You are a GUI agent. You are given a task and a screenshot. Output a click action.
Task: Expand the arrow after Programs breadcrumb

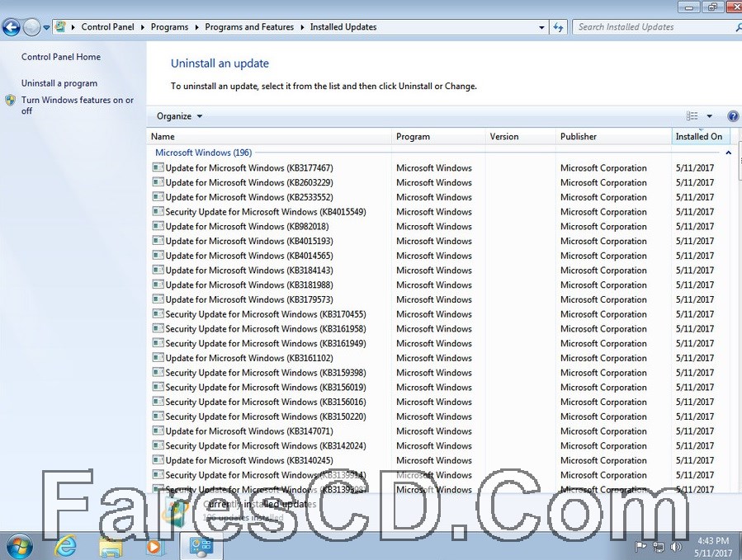coord(196,27)
